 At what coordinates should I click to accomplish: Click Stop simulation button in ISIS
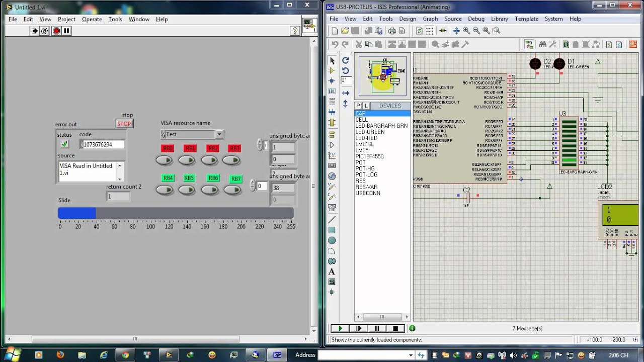click(395, 328)
